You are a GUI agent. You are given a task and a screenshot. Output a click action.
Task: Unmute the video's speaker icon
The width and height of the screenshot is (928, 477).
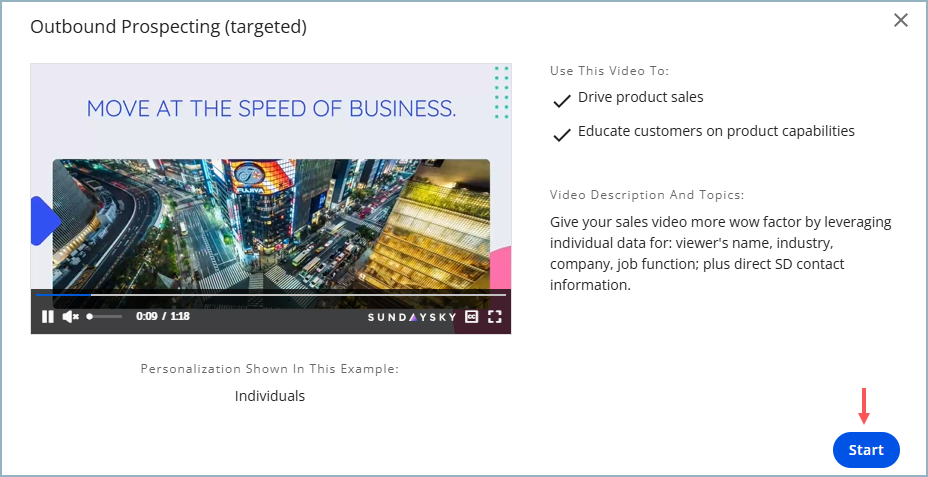coord(70,317)
